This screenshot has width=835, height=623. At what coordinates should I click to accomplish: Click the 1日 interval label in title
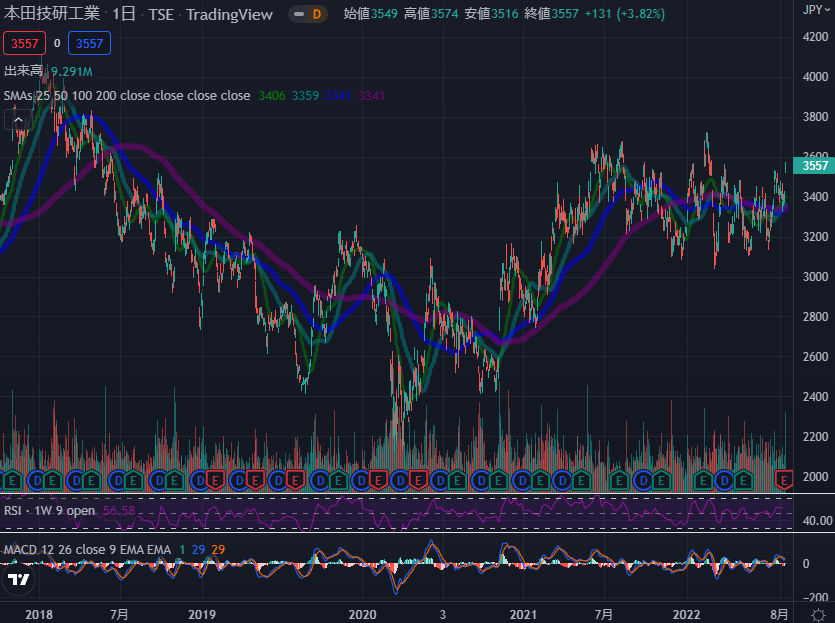[123, 14]
